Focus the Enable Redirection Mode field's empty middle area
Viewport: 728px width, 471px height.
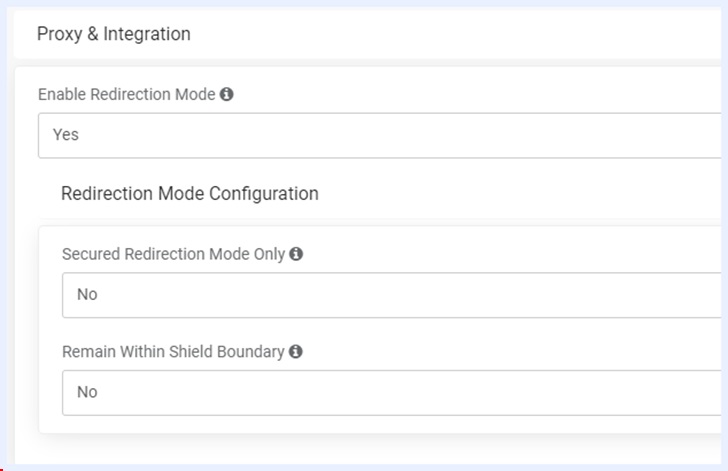(400, 135)
